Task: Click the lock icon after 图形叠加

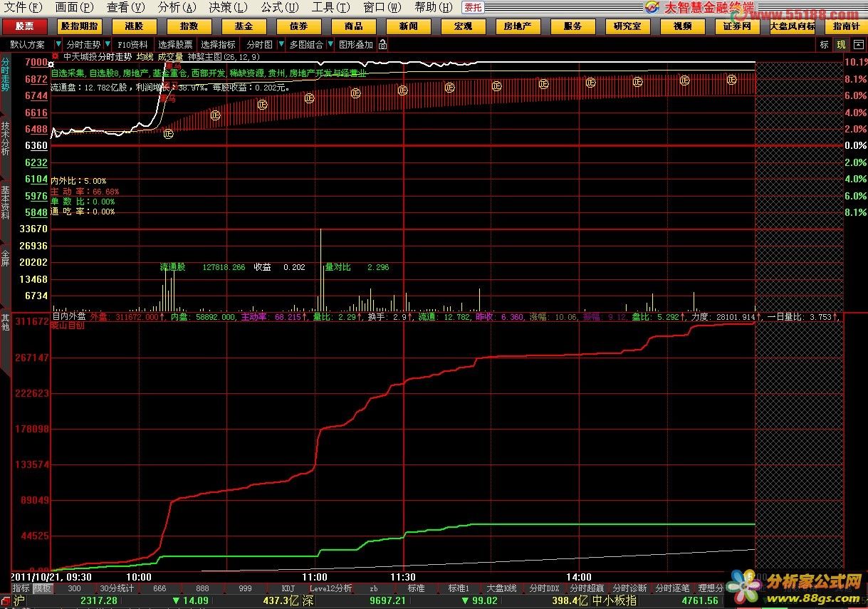Action: click(383, 44)
